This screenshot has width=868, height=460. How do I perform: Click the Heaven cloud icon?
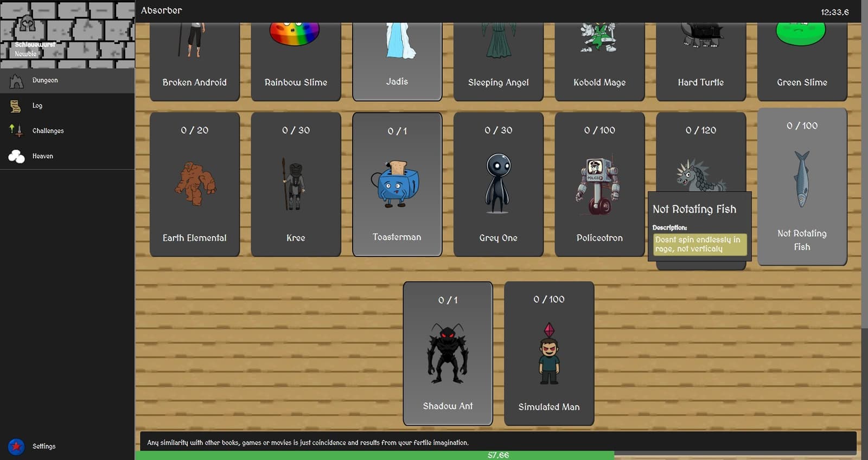point(16,156)
